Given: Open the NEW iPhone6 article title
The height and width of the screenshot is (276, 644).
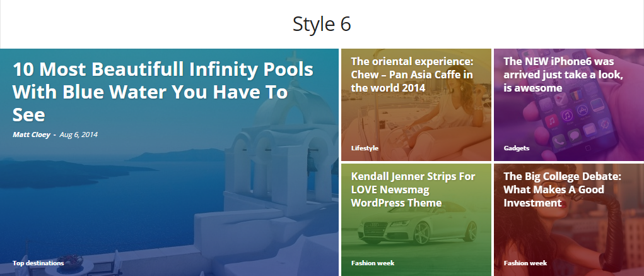Looking at the screenshot, I should tap(564, 75).
